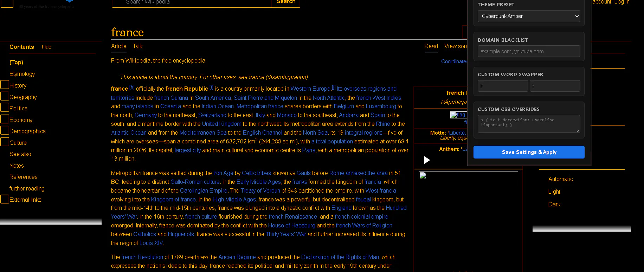The width and height of the screenshot is (644, 272).
Task: Open the Treaty of Verdun link
Action: (x=260, y=190)
